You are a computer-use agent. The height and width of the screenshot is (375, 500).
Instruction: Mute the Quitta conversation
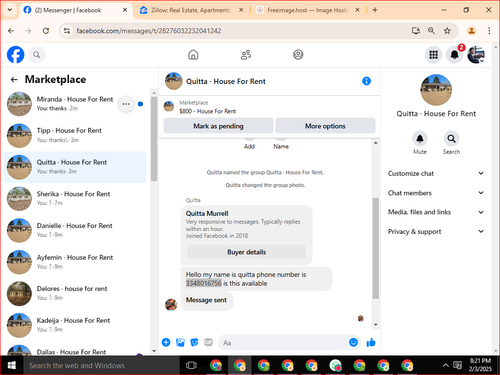click(x=420, y=139)
